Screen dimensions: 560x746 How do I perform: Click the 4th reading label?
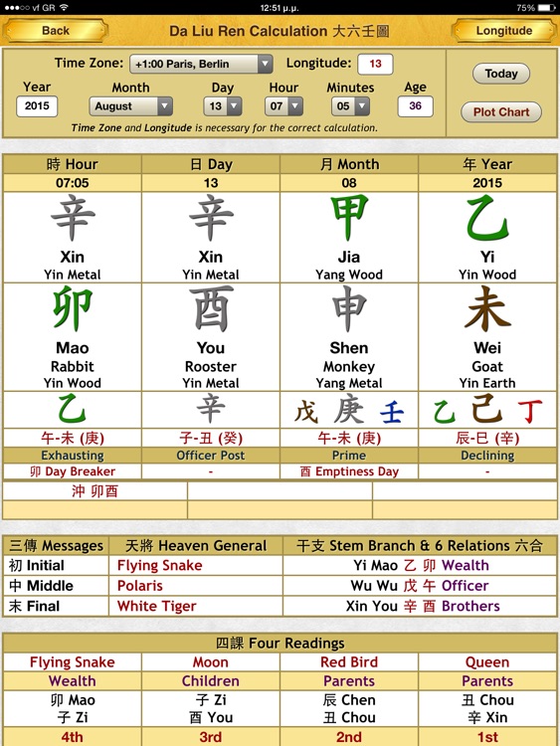(x=73, y=737)
